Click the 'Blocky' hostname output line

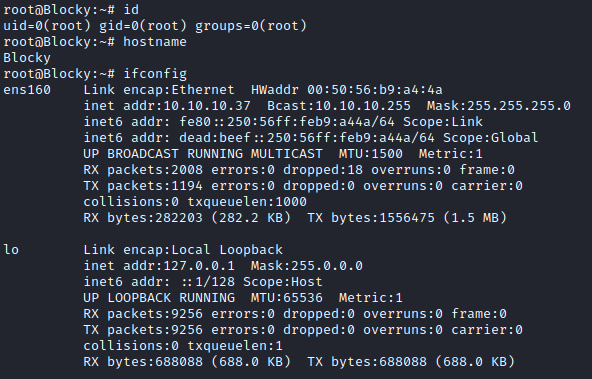point(27,58)
